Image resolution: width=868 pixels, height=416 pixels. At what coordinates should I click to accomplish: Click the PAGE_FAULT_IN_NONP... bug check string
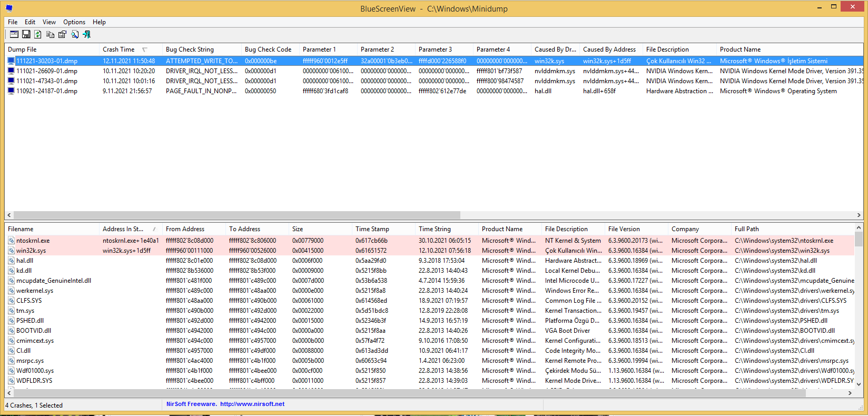tap(201, 91)
